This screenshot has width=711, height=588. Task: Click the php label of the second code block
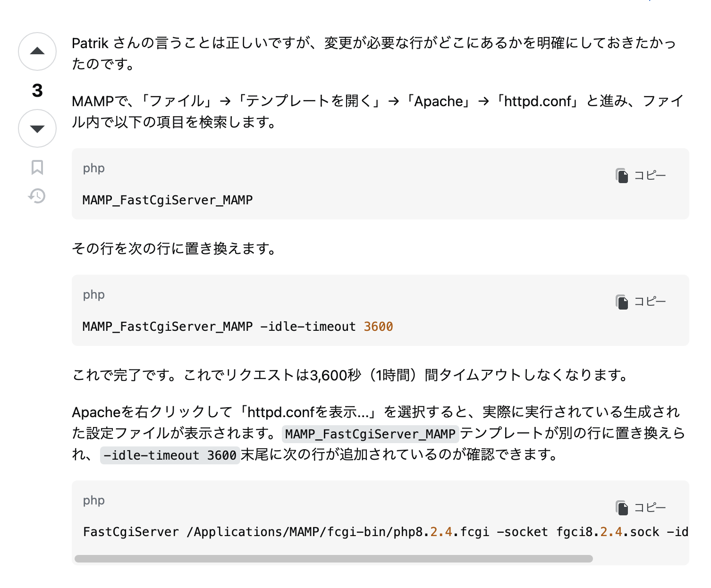tap(93, 295)
